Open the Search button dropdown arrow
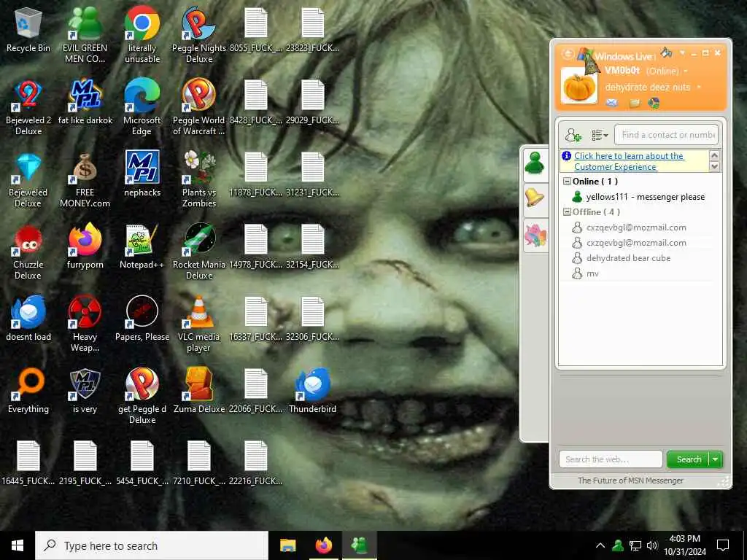 (x=716, y=459)
